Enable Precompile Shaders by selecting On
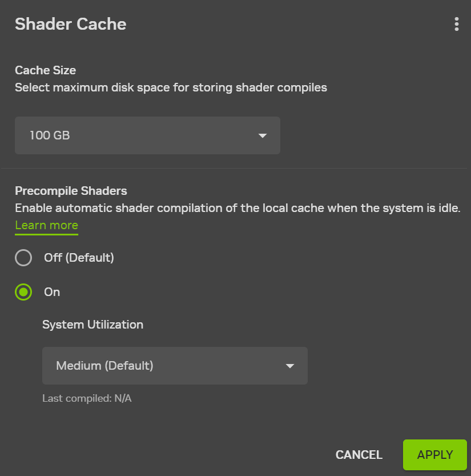Screen dimensions: 471x476 [x=23, y=292]
